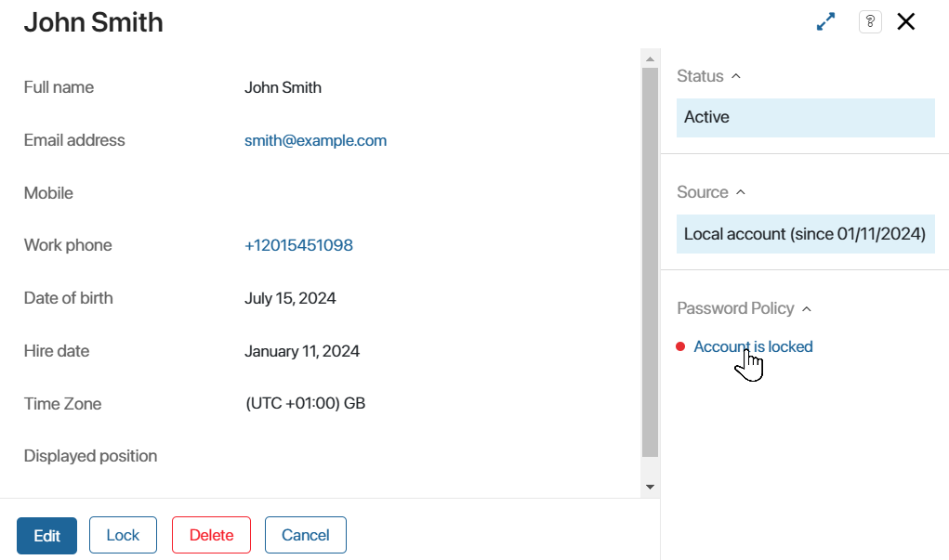The height and width of the screenshot is (560, 949).
Task: Select the Local account source field
Action: tap(806, 234)
